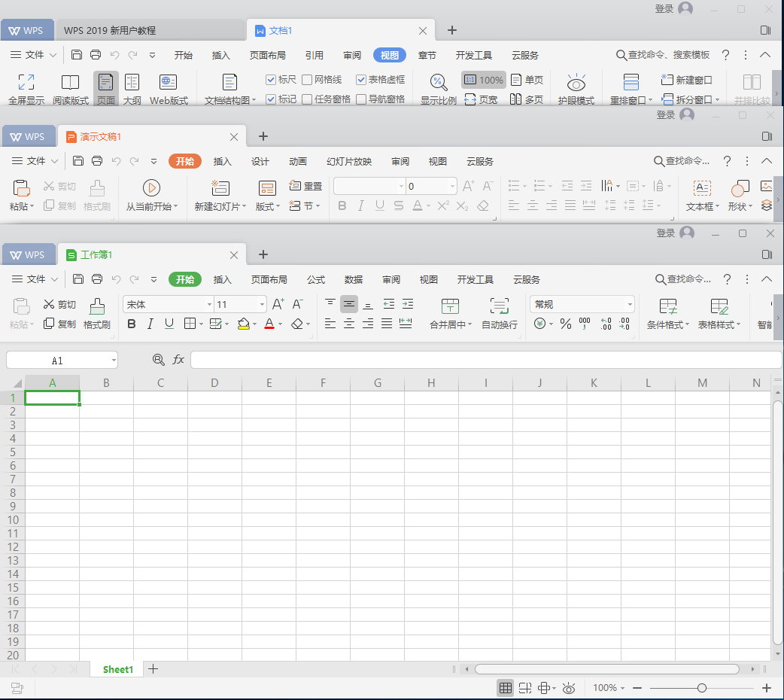Enable navigation pane checkbox in Writer
This screenshot has height=700, width=784.
pyautogui.click(x=361, y=99)
